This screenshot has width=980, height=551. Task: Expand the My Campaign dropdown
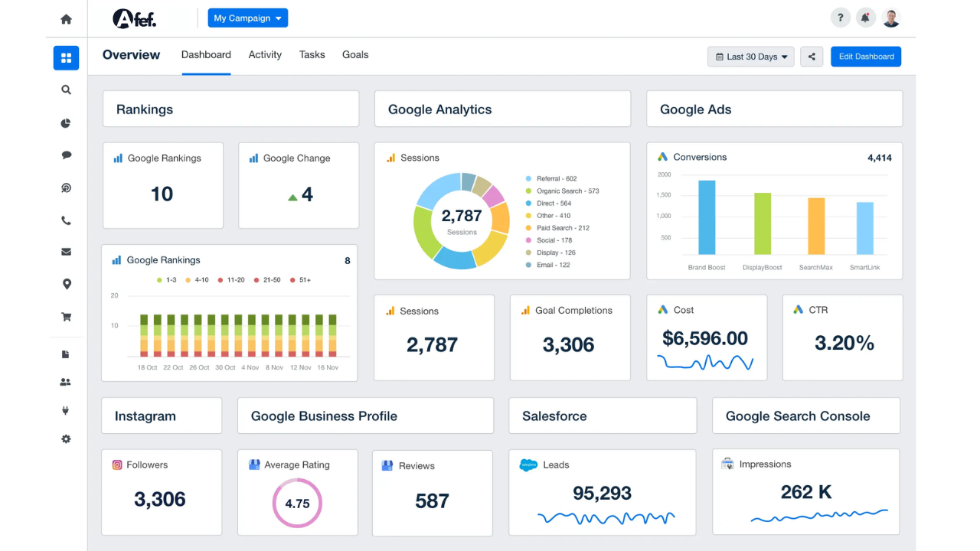coord(247,17)
